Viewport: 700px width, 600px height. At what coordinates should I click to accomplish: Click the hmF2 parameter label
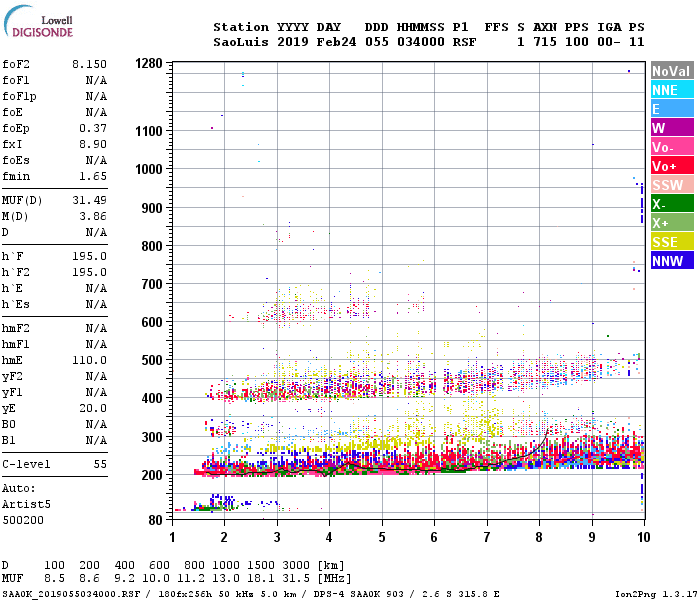tap(16, 329)
